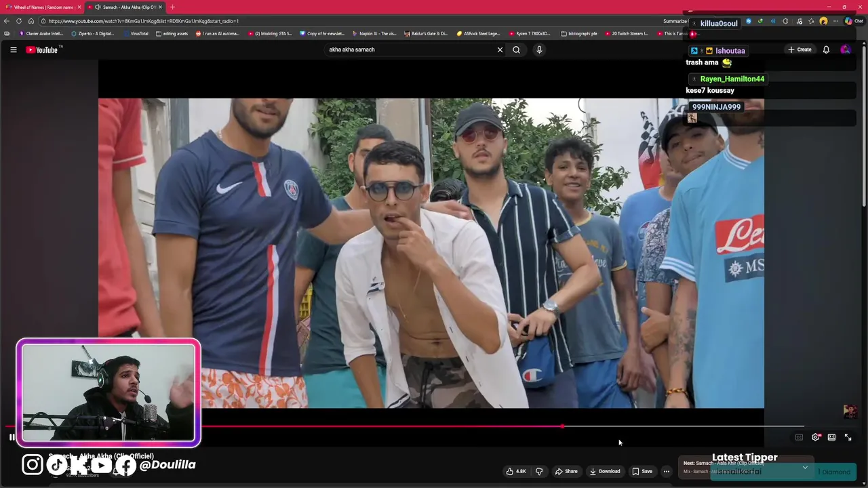Toggle the video fullscreen button
The height and width of the screenshot is (488, 868).
848,437
